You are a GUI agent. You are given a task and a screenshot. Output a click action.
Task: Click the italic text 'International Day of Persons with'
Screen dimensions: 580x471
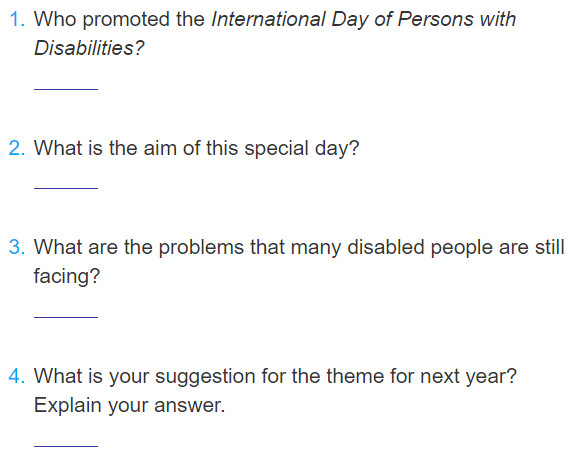click(364, 19)
